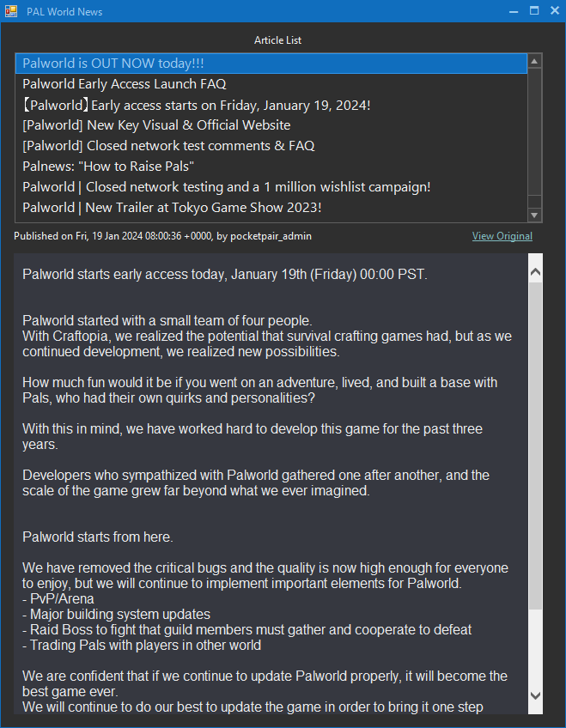The image size is (566, 728).
Task: Select "Palworld is OUT NOW today!!!" article
Action: pos(113,64)
